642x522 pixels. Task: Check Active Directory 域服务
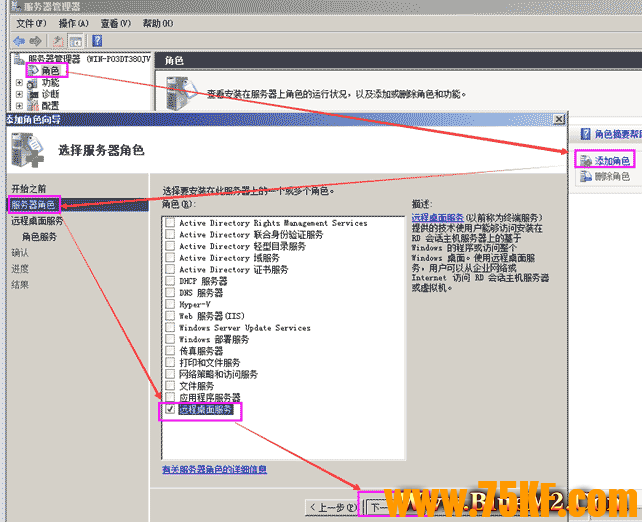pos(170,258)
